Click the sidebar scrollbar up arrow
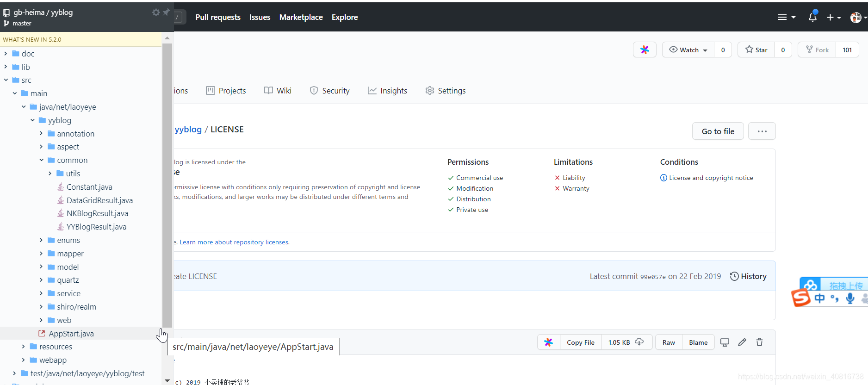 (167, 38)
